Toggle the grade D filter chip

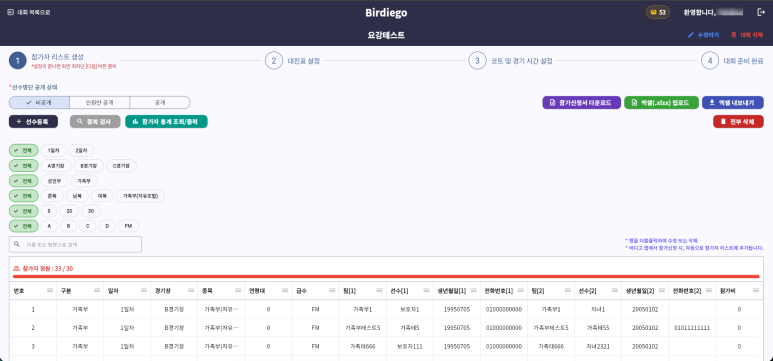107,226
